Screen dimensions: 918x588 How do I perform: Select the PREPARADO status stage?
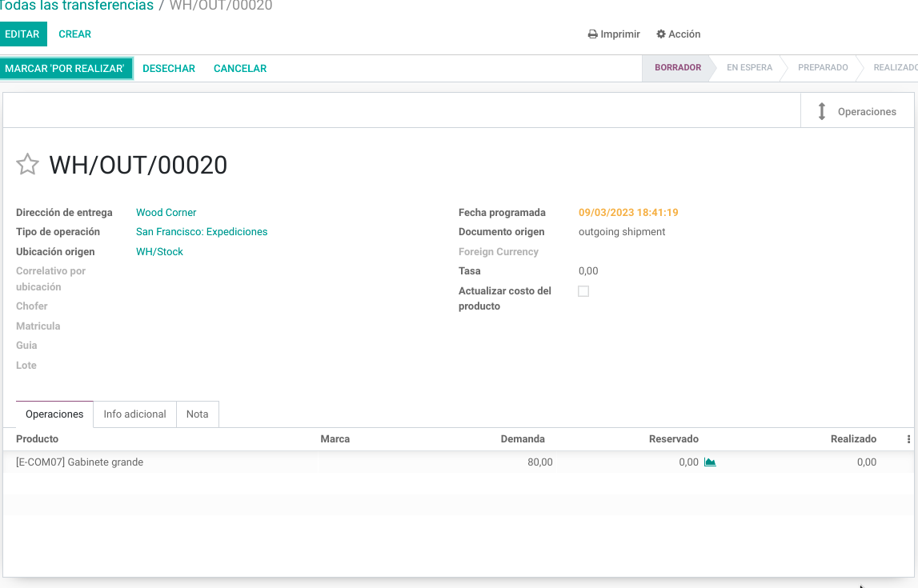[823, 68]
